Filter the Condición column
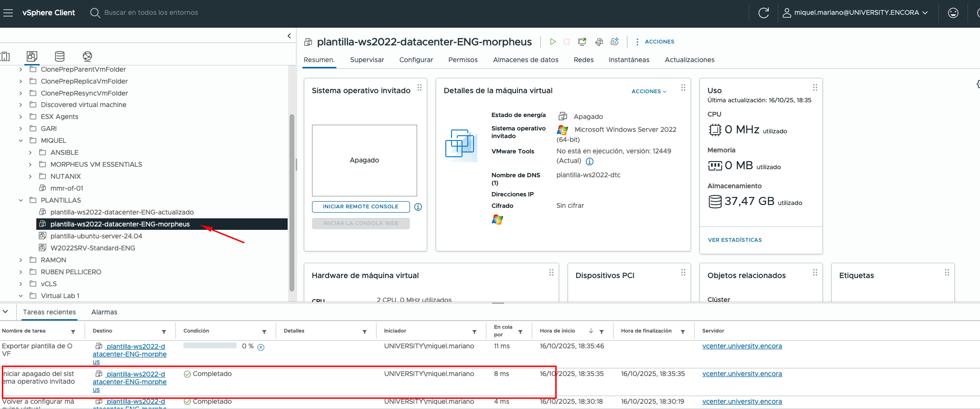980x409 pixels. coord(264,332)
